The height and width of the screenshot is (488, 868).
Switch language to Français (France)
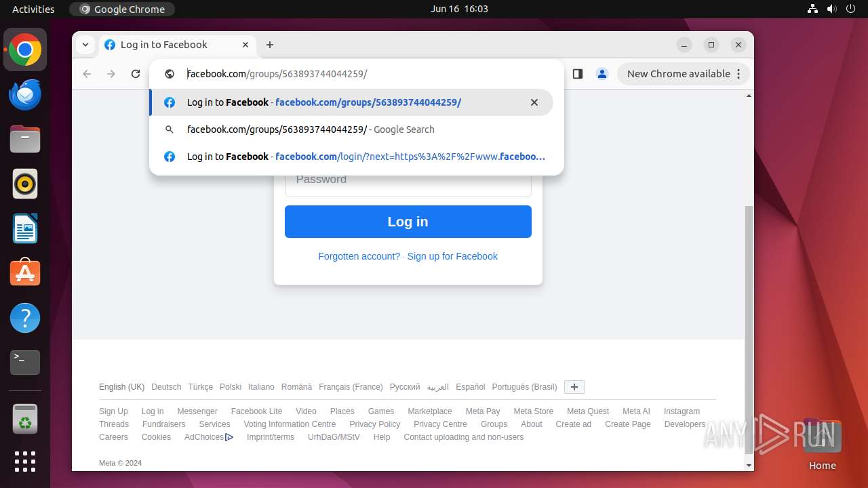tap(351, 387)
